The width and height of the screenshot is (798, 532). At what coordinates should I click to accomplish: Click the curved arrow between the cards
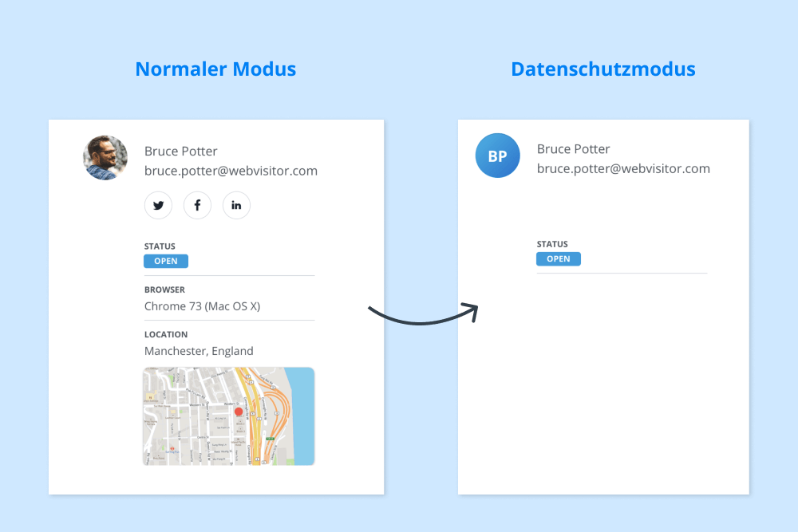click(x=423, y=314)
